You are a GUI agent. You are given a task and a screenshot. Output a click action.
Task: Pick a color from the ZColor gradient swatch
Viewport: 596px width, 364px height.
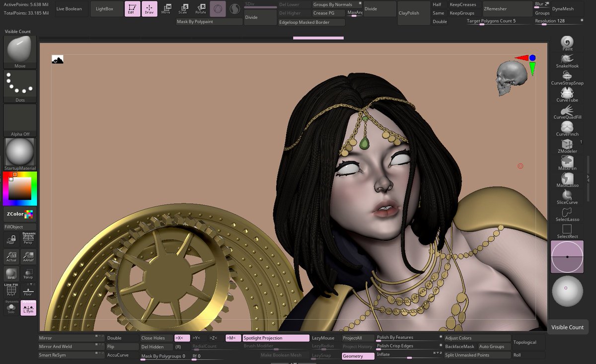click(x=19, y=188)
